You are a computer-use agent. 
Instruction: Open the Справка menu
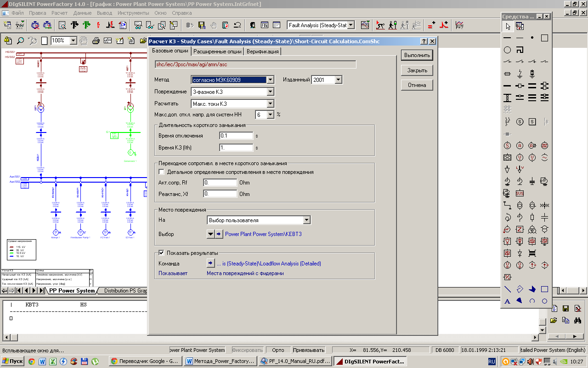[181, 13]
